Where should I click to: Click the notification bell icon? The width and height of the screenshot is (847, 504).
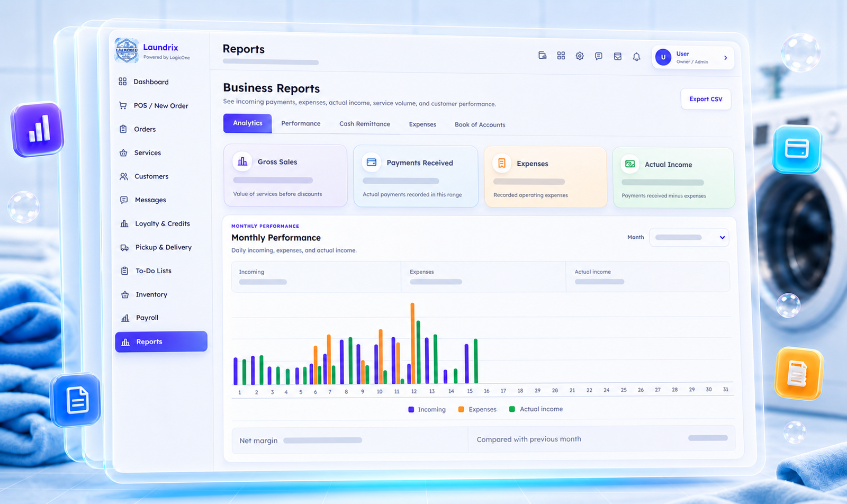[x=636, y=57]
